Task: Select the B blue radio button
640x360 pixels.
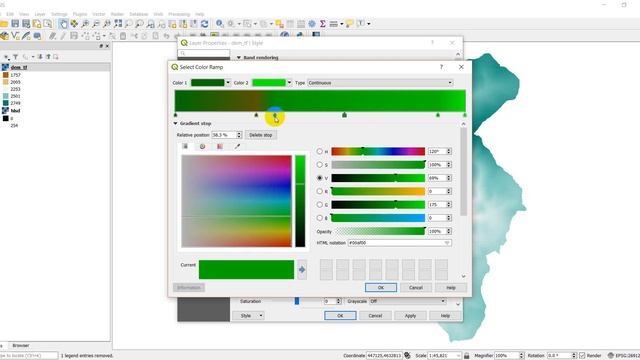Action: (x=320, y=218)
